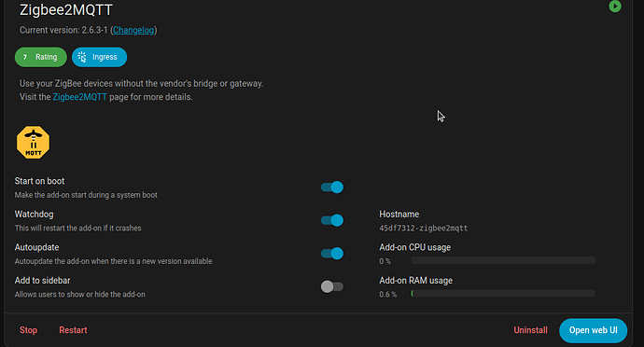This screenshot has width=644, height=347.
Task: Click the Zigbee2MQTT bee logo
Action: point(34,143)
